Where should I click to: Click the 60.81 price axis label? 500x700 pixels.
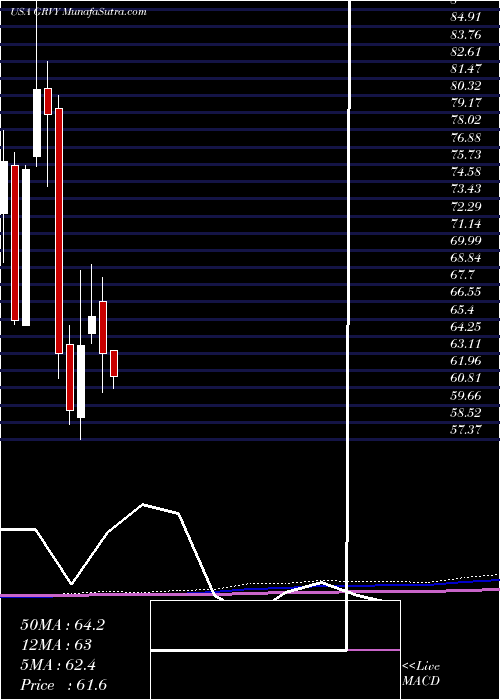465,378
